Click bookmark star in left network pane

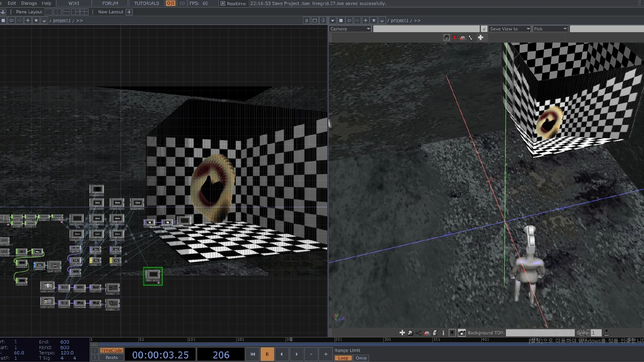coord(36,20)
